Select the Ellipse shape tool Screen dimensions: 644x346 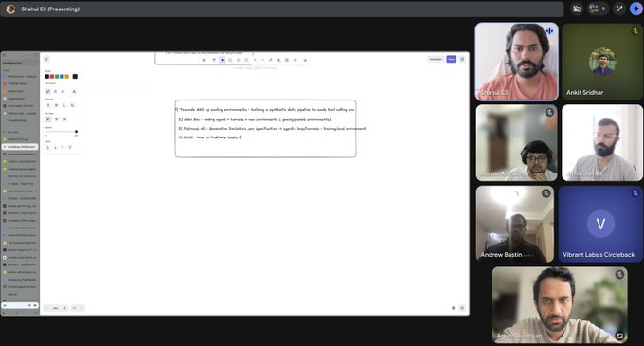point(246,60)
